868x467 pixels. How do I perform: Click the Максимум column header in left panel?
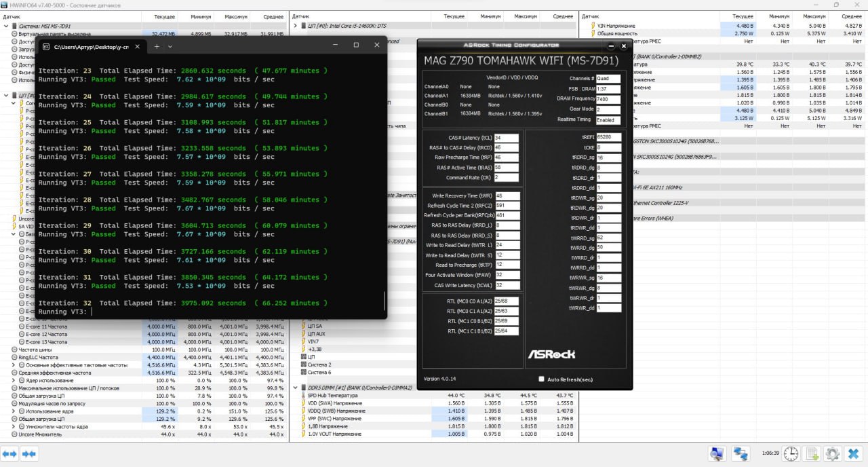click(x=236, y=16)
